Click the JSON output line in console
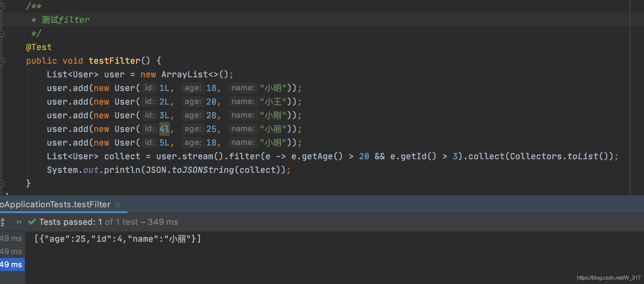The image size is (644, 284). 118,239
